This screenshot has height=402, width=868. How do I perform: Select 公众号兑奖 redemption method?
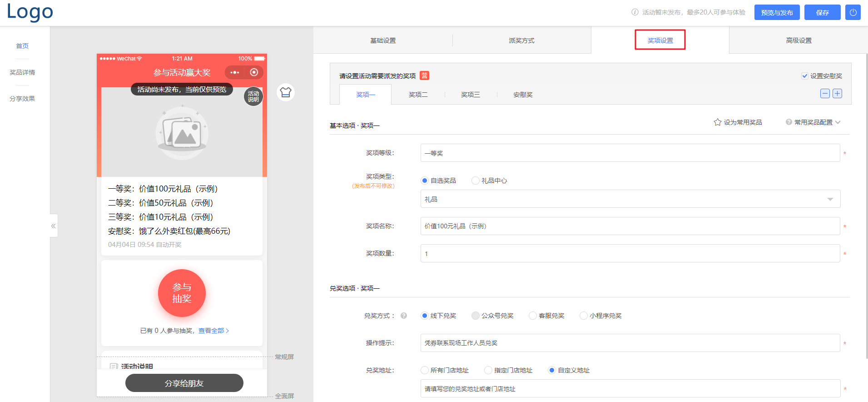coord(476,316)
